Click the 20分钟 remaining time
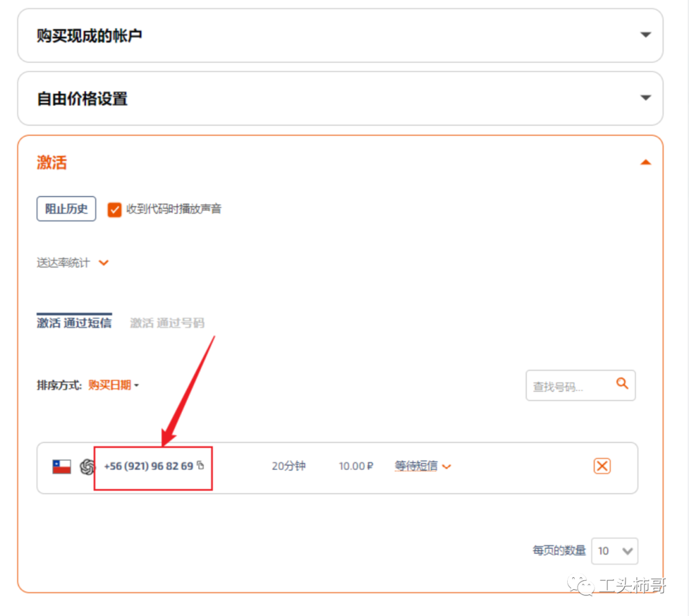 pyautogui.click(x=288, y=466)
